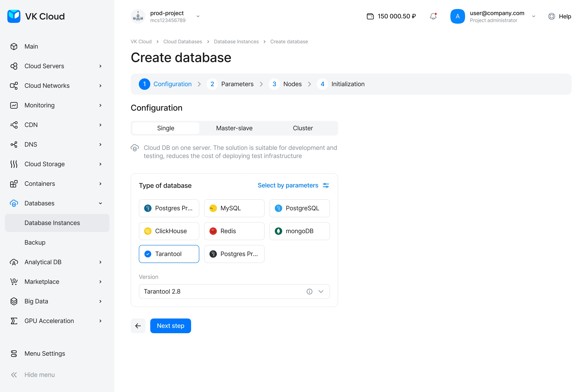Collapse Databases section chevron
Image resolution: width=588 pixels, height=392 pixels.
coord(100,203)
